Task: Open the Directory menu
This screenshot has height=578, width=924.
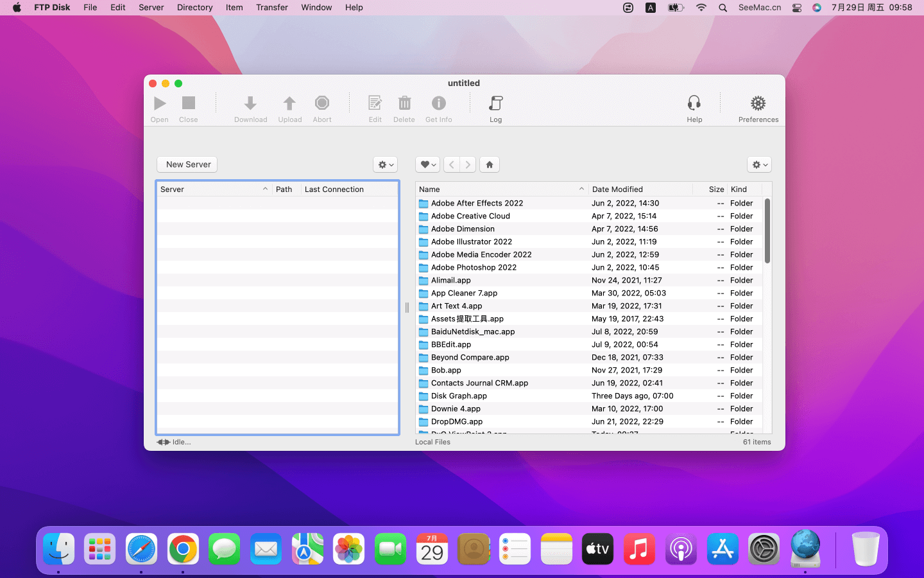Action: pyautogui.click(x=194, y=8)
